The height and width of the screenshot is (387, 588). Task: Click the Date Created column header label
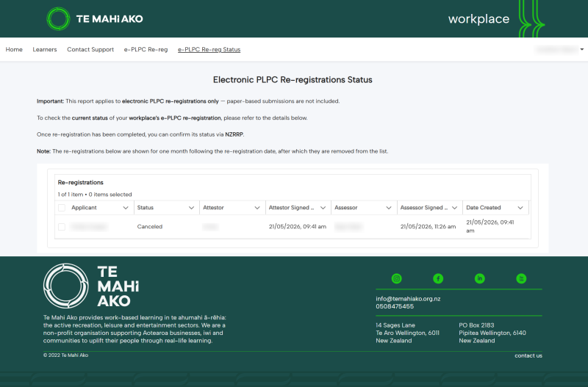tap(484, 208)
